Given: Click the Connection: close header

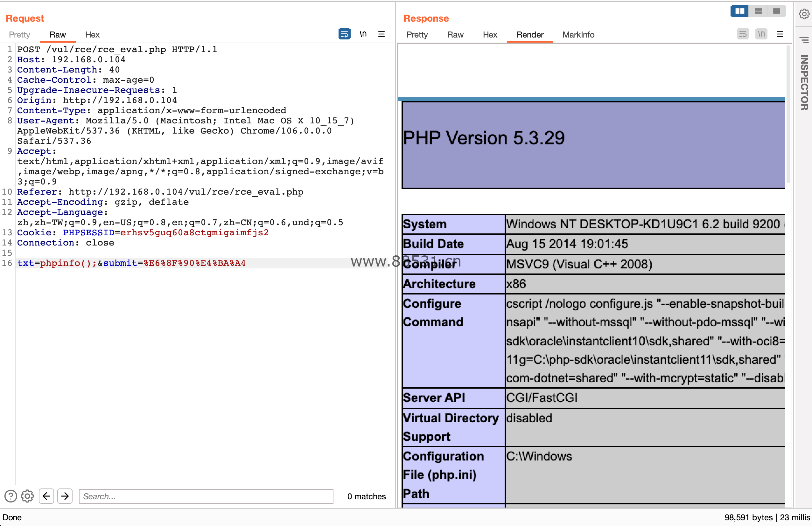Looking at the screenshot, I should point(66,243).
